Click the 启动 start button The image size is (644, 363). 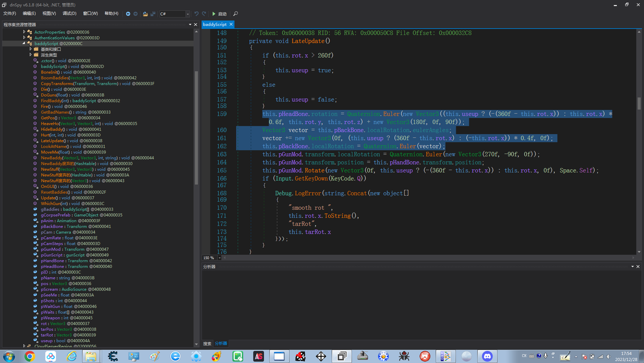[219, 14]
